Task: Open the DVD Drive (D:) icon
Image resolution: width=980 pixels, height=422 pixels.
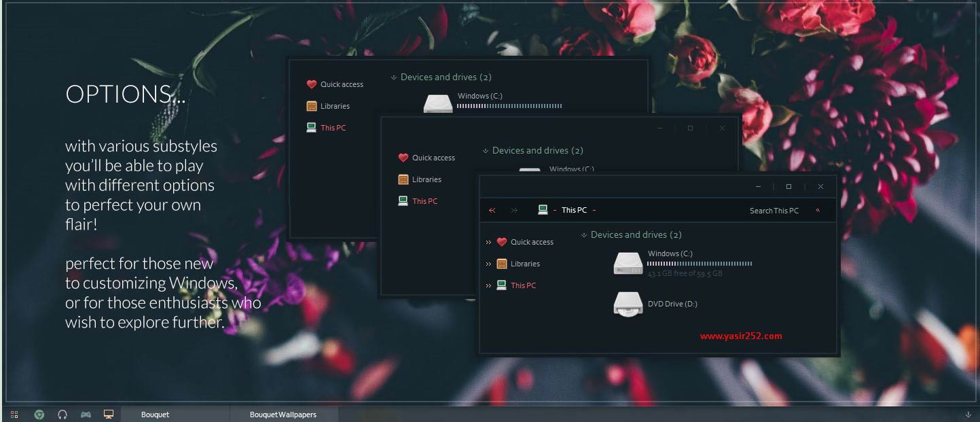Action: tap(628, 304)
